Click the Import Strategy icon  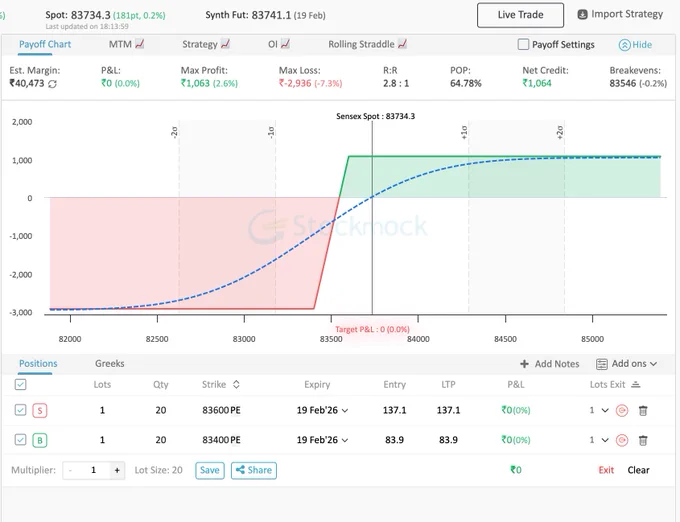point(582,15)
